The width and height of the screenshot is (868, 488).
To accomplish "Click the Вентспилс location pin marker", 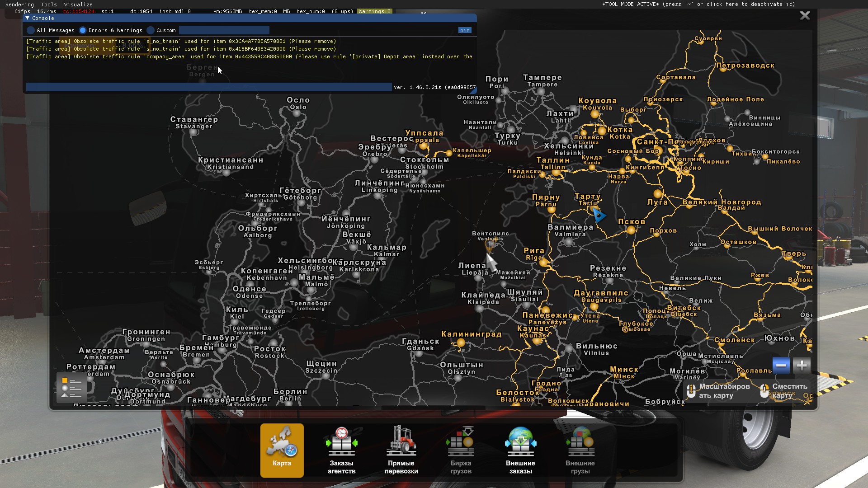I will pyautogui.click(x=490, y=245).
